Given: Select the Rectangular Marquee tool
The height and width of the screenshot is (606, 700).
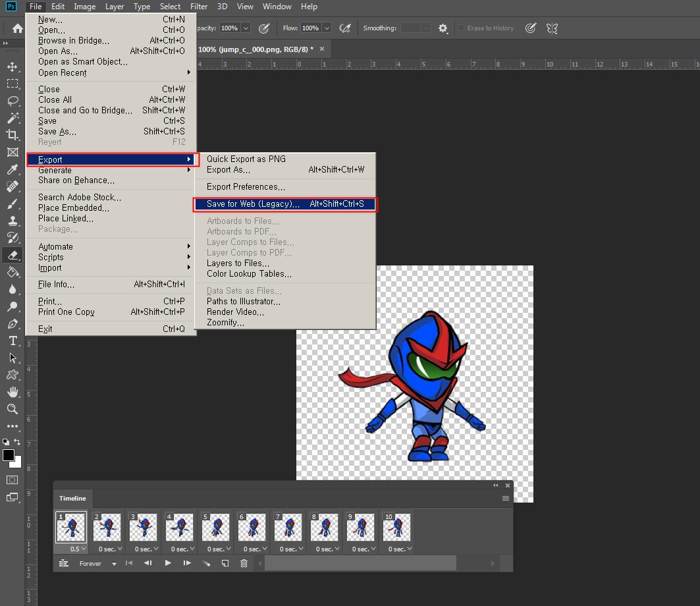Looking at the screenshot, I should coord(13,84).
